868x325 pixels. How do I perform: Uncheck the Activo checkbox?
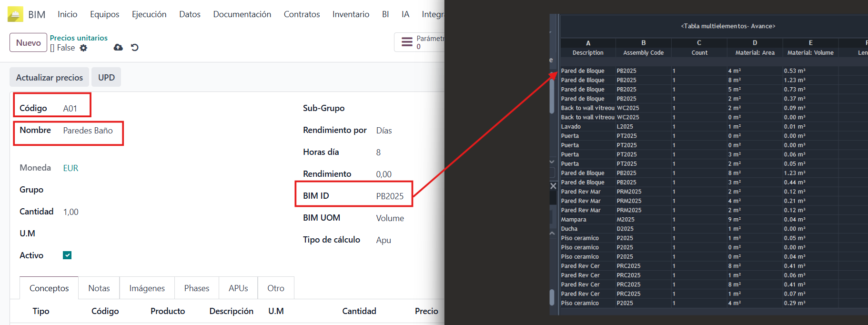[x=67, y=255]
